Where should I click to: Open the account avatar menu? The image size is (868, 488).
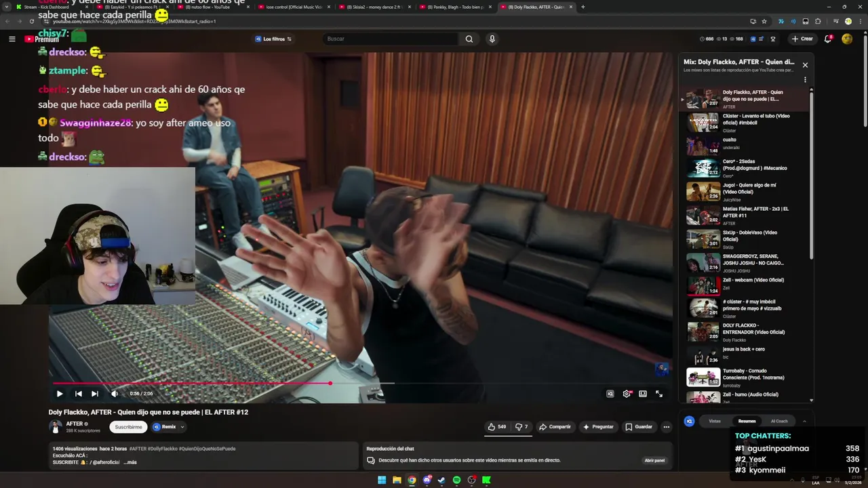846,39
